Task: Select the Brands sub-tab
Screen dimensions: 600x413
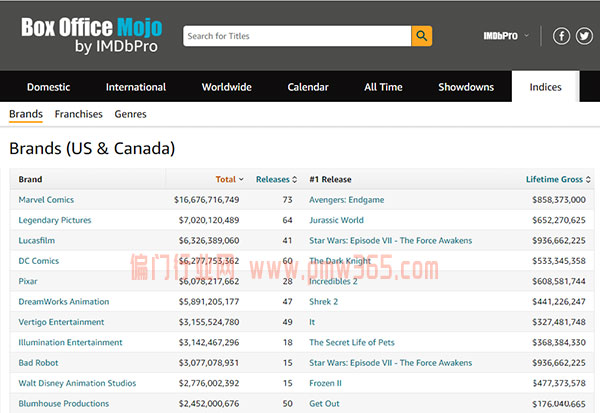Action: coord(26,114)
